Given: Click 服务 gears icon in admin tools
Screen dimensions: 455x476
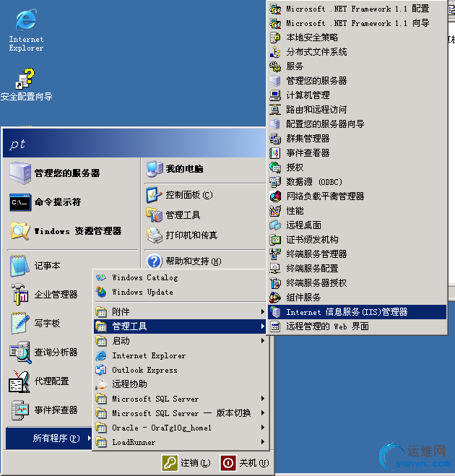Looking at the screenshot, I should point(275,66).
